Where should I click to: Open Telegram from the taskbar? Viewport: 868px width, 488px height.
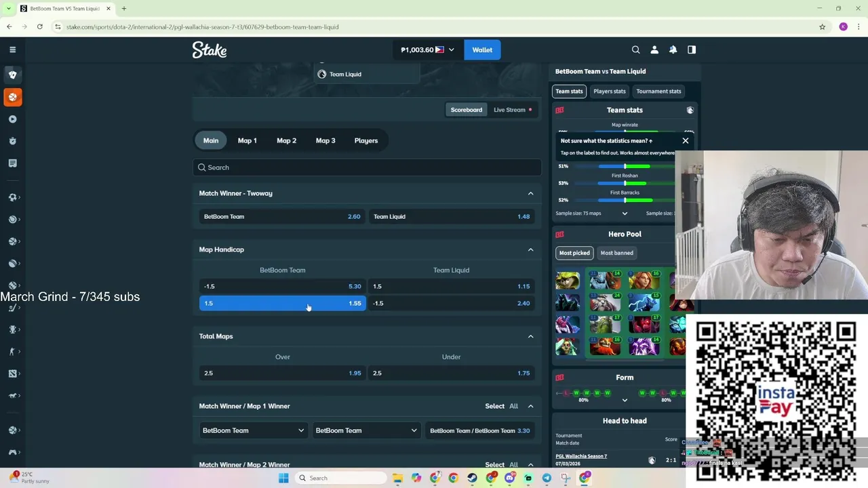pyautogui.click(x=547, y=478)
